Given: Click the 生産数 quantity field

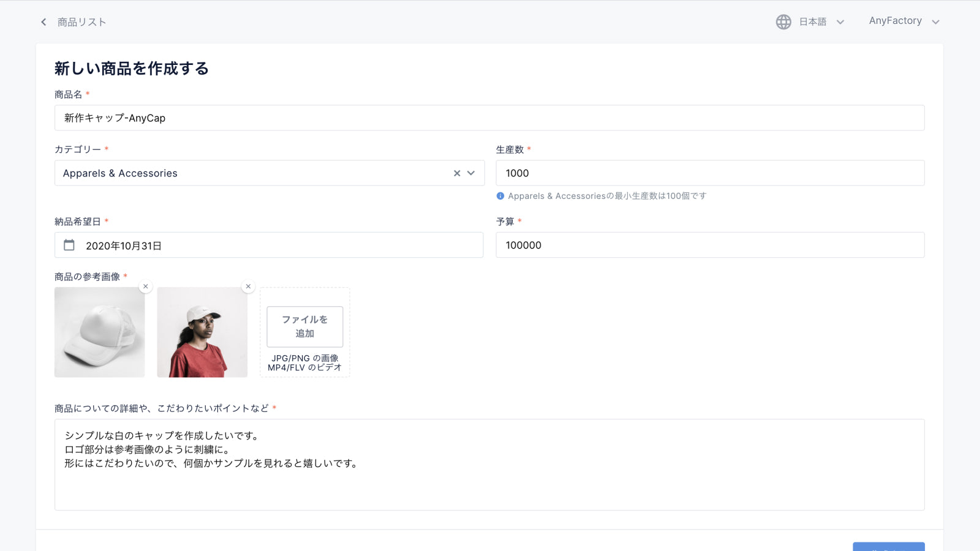Looking at the screenshot, I should 709,173.
